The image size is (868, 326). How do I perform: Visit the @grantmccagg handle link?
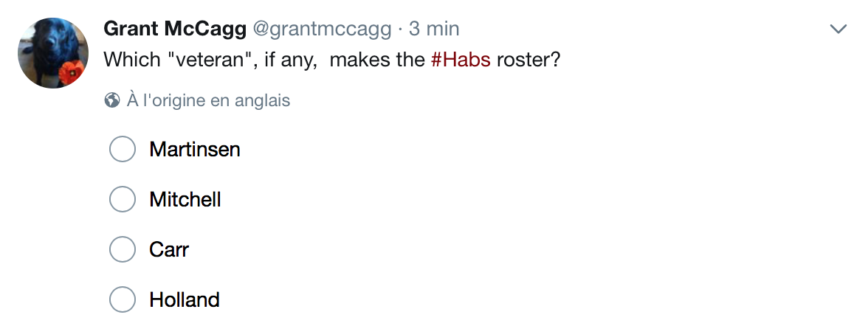322,29
